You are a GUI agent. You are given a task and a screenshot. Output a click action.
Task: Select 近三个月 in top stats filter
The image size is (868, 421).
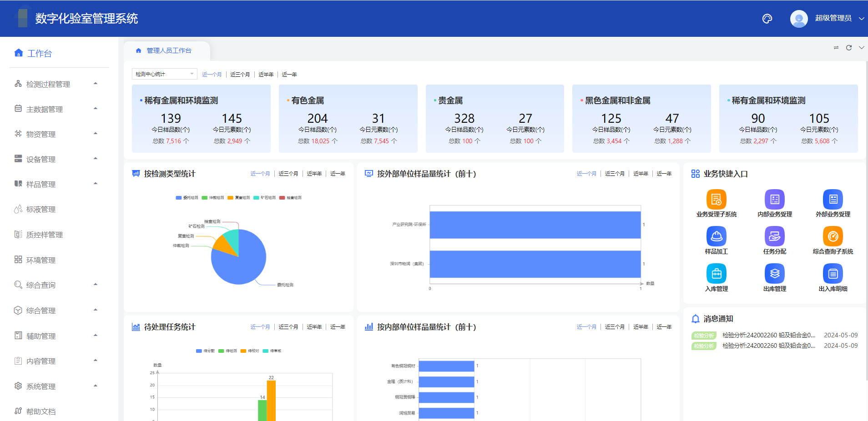point(240,75)
